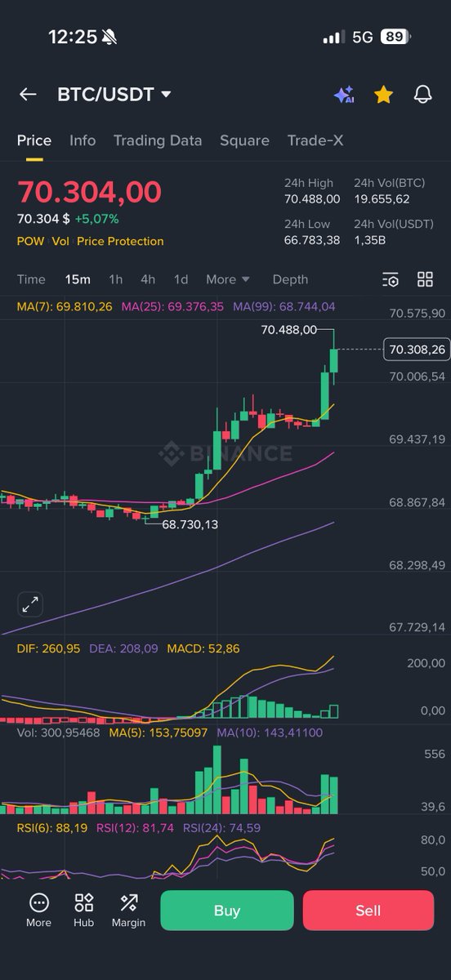Tap the +5,07% change value
The width and height of the screenshot is (451, 980).
96,219
